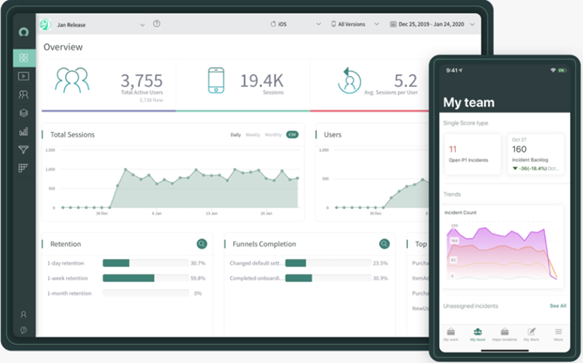Click the Completed onboarding funnel bar

tap(328, 278)
